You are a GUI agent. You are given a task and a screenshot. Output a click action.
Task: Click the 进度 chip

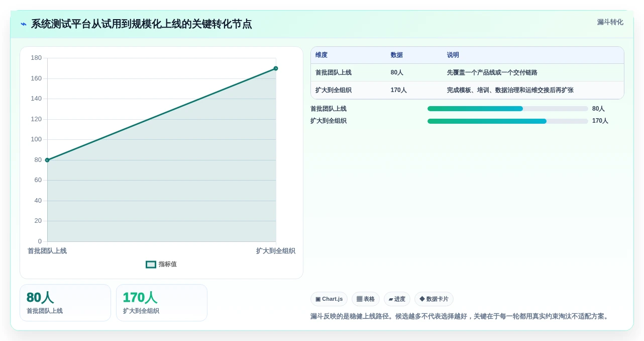click(397, 299)
